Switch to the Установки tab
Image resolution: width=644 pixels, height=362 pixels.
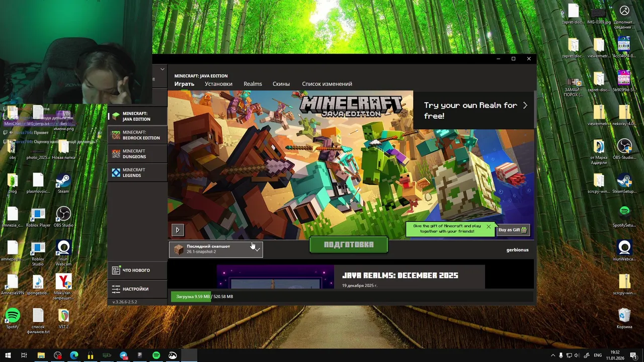tap(218, 84)
